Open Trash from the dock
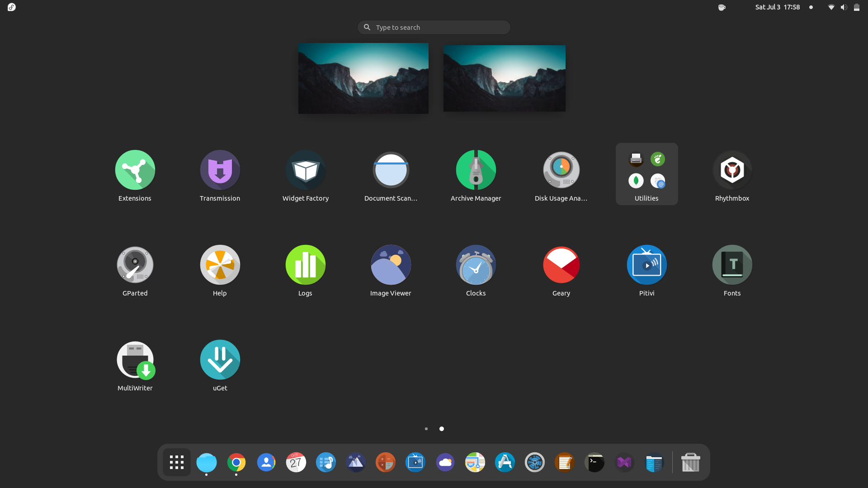 tap(691, 462)
